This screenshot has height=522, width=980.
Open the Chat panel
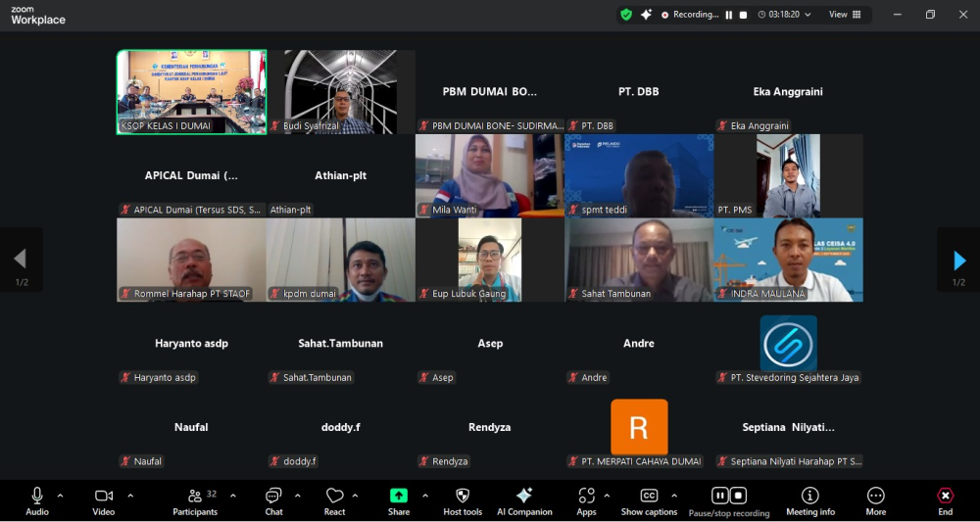coord(273,502)
